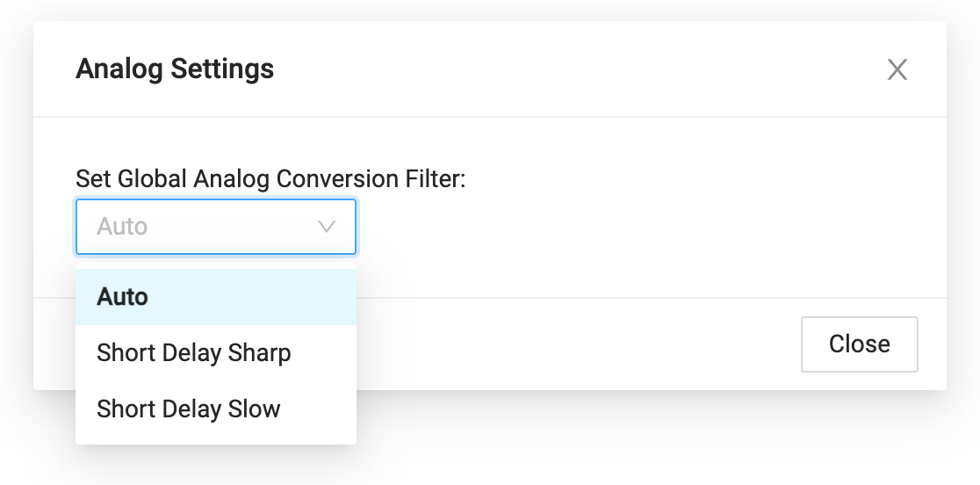The image size is (980, 485).
Task: Set the conversion filter to Short Delay Sharp
Action: tap(194, 353)
